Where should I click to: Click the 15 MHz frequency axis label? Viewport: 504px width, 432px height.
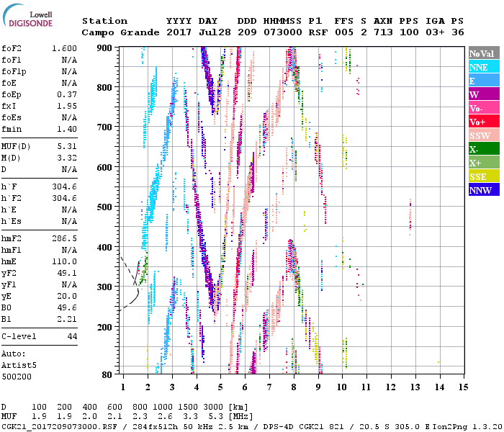[464, 387]
